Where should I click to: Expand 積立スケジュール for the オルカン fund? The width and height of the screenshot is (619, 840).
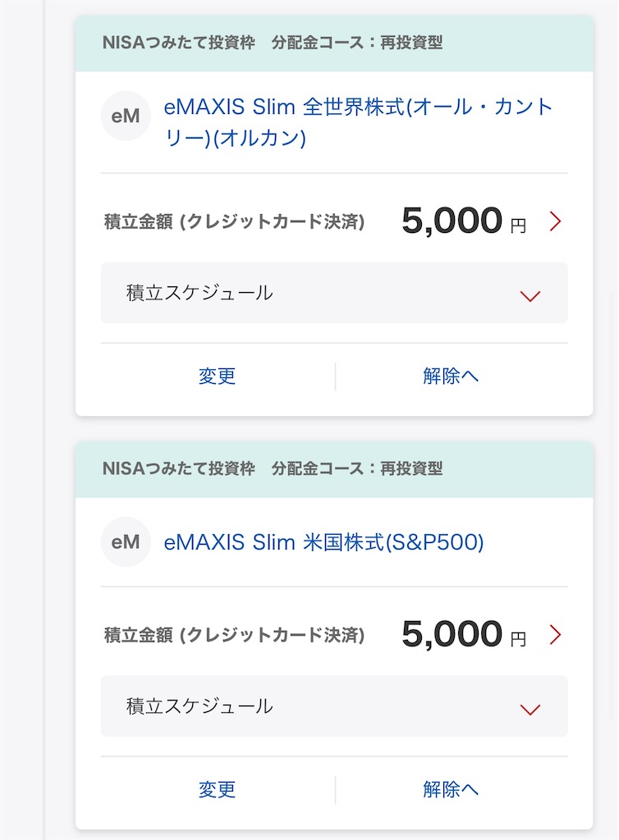pos(334,293)
